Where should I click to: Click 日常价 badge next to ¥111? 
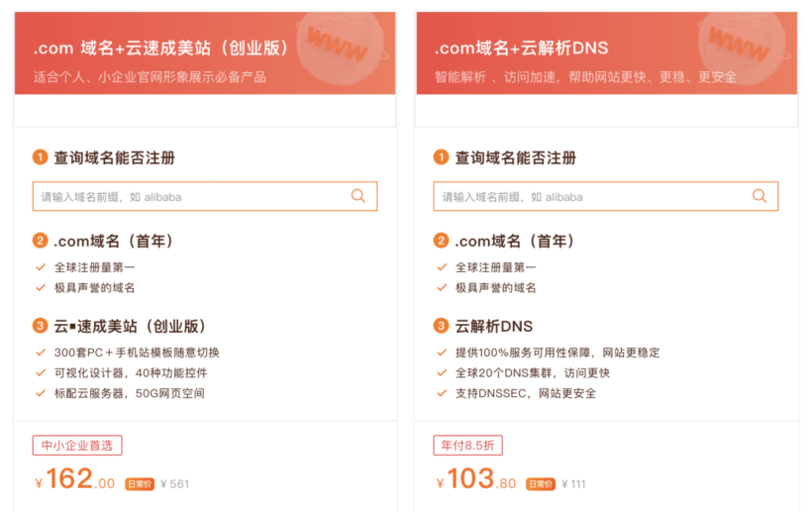point(541,484)
